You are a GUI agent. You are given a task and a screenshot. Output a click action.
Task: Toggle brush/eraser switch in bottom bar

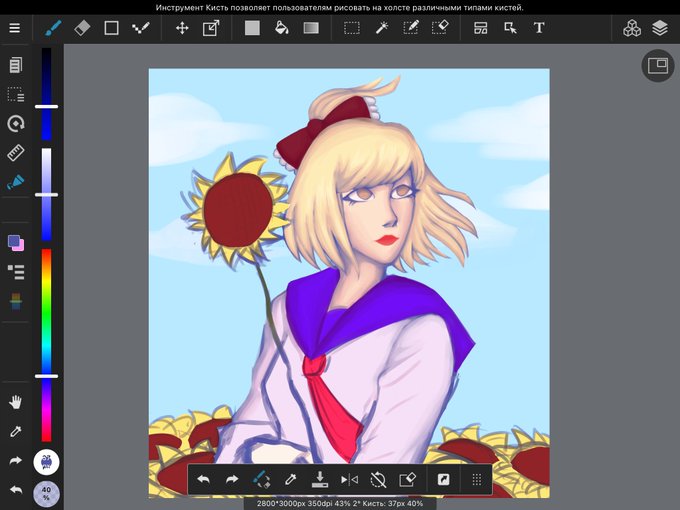[262, 480]
